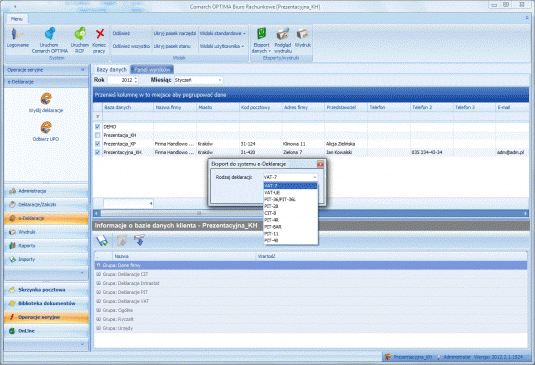Sort by the Nazwa firmy column header
This screenshot has width=535, height=365.
[x=175, y=107]
